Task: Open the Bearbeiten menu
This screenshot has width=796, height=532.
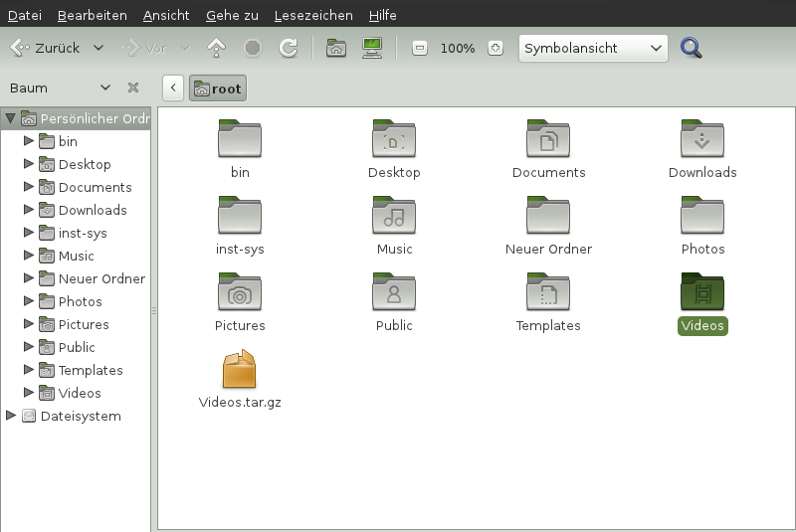Action: (92, 16)
